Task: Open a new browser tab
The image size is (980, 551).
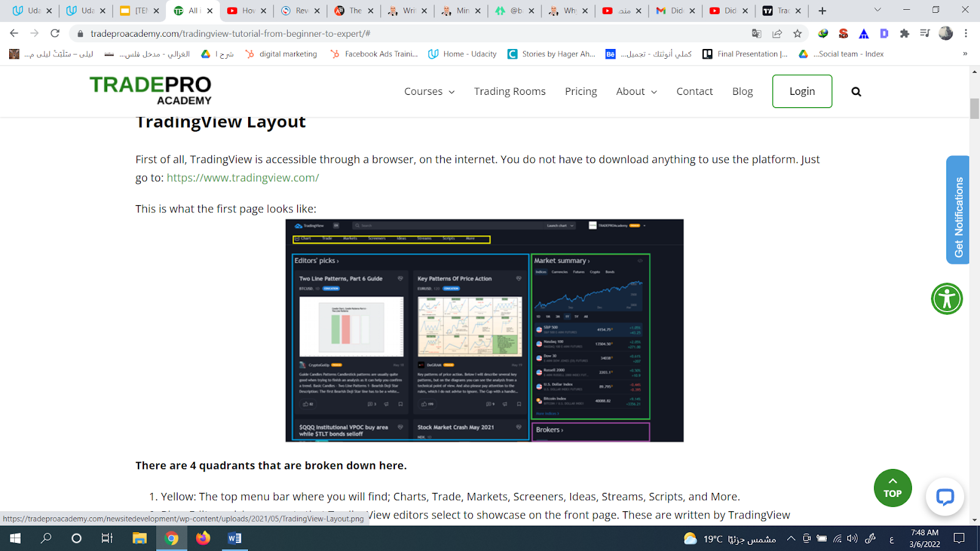Action: [822, 10]
